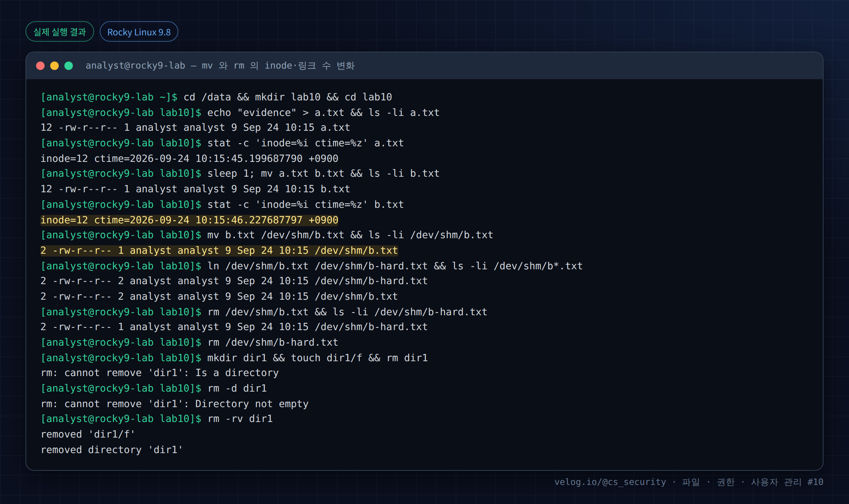Click link-count 1 output line for '/dev/shm/b-hard.txt'
The image size is (849, 504).
(x=234, y=327)
